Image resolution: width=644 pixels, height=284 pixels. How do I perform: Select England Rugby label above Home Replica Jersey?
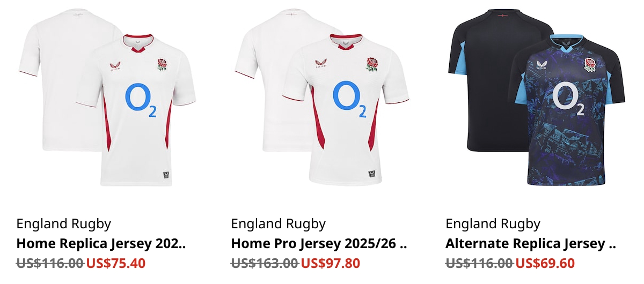pyautogui.click(x=64, y=224)
